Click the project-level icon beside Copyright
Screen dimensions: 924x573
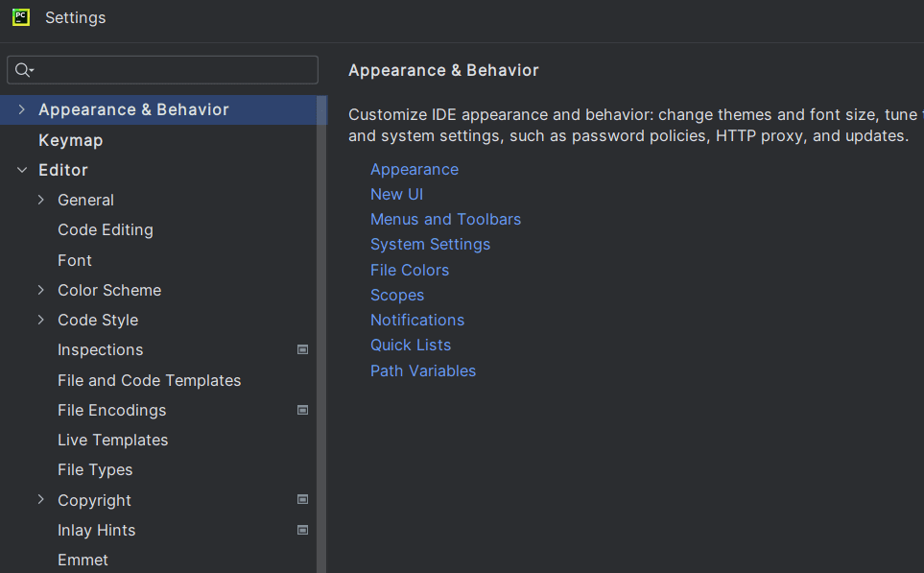[303, 500]
